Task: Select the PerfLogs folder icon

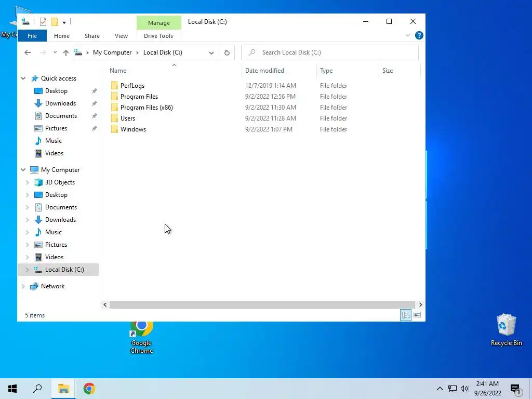Action: coord(114,86)
